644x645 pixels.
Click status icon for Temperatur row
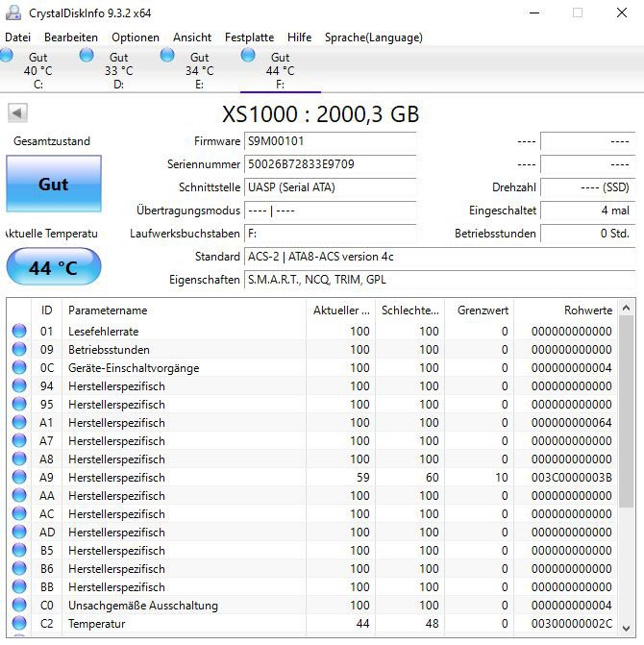coord(19,624)
